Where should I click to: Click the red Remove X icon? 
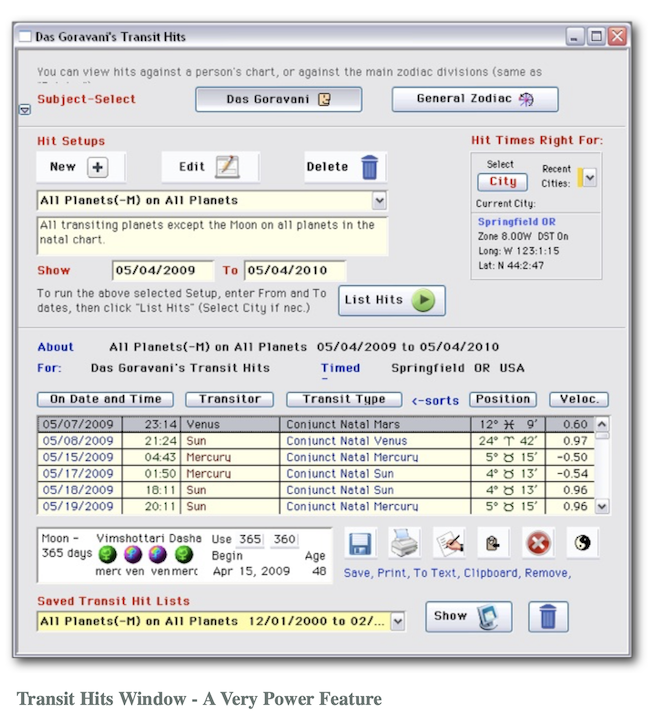pos(538,544)
